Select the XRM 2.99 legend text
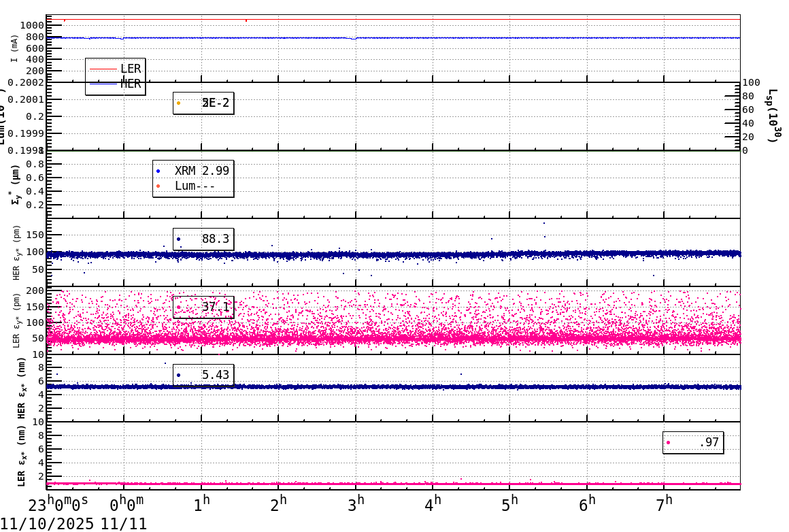Screen dimensions: 789x532 tap(202, 171)
